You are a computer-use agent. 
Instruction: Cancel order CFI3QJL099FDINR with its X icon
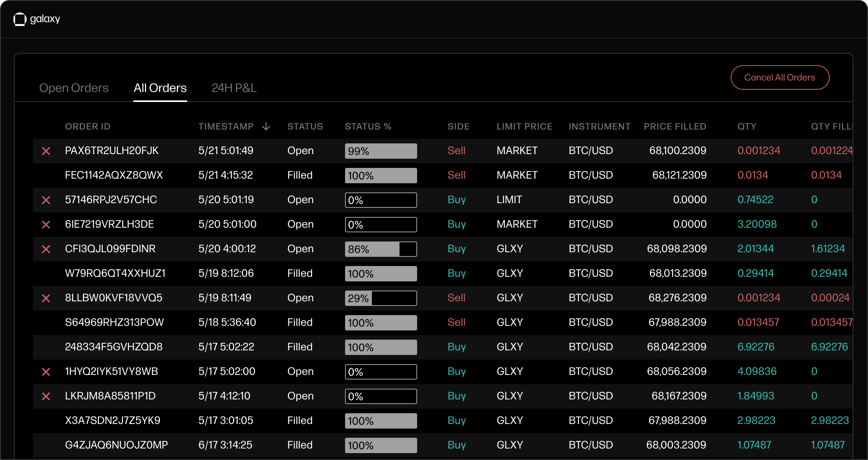click(x=46, y=249)
